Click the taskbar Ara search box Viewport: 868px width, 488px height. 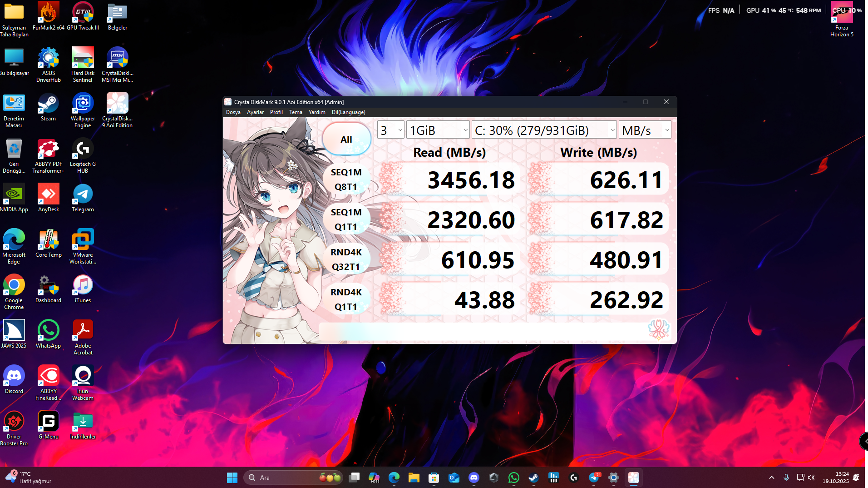(293, 478)
